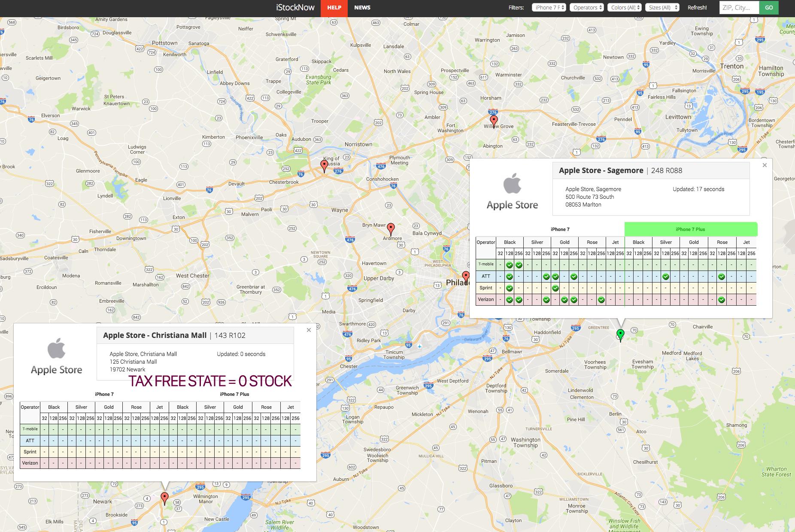
Task: Click the store code '143 R102'
Action: pos(230,335)
